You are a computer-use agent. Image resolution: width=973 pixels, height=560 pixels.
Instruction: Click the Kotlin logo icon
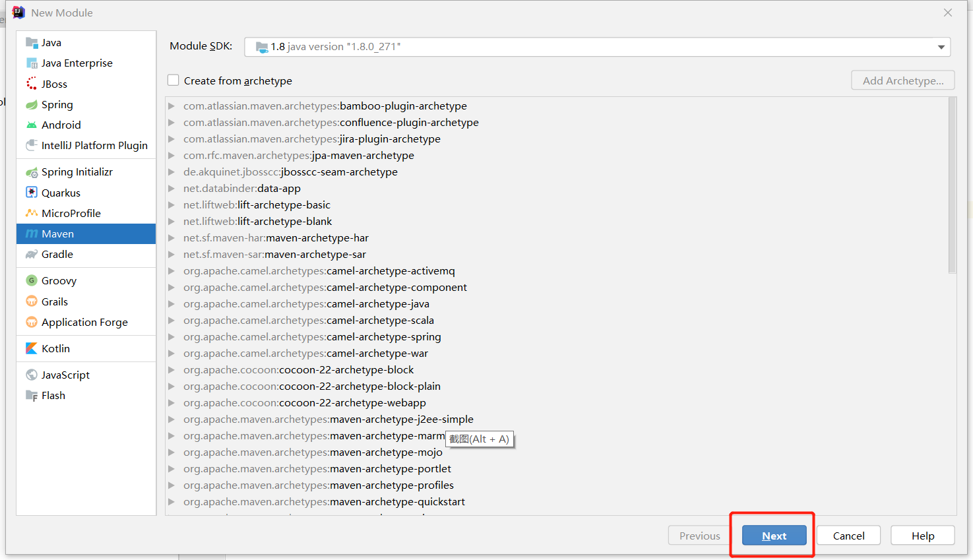(32, 348)
